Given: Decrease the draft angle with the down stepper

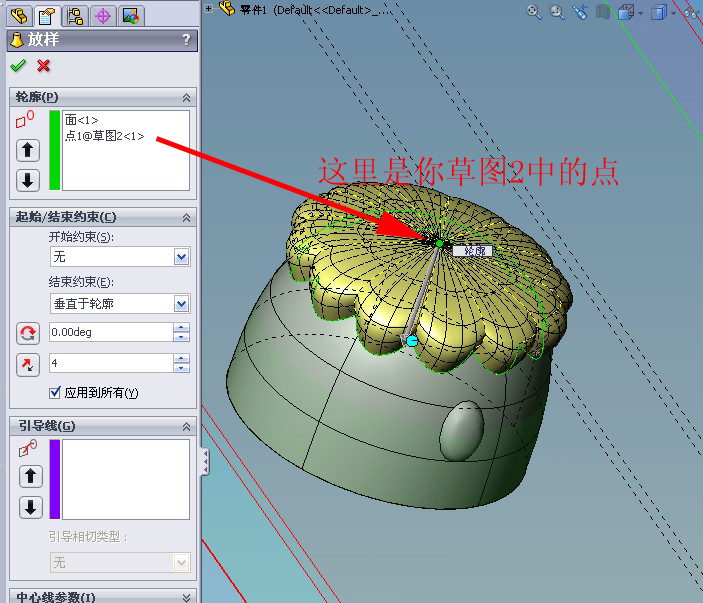Looking at the screenshot, I should [181, 337].
